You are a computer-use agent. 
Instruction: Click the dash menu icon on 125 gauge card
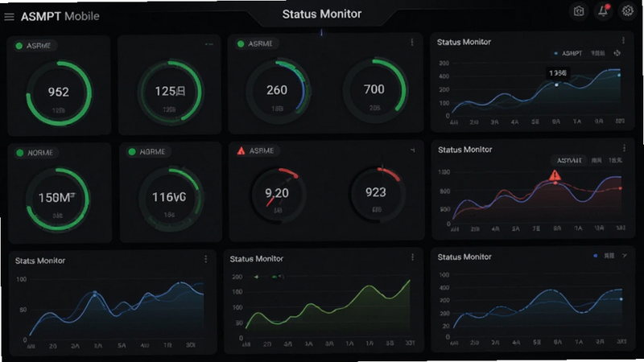pyautogui.click(x=209, y=44)
